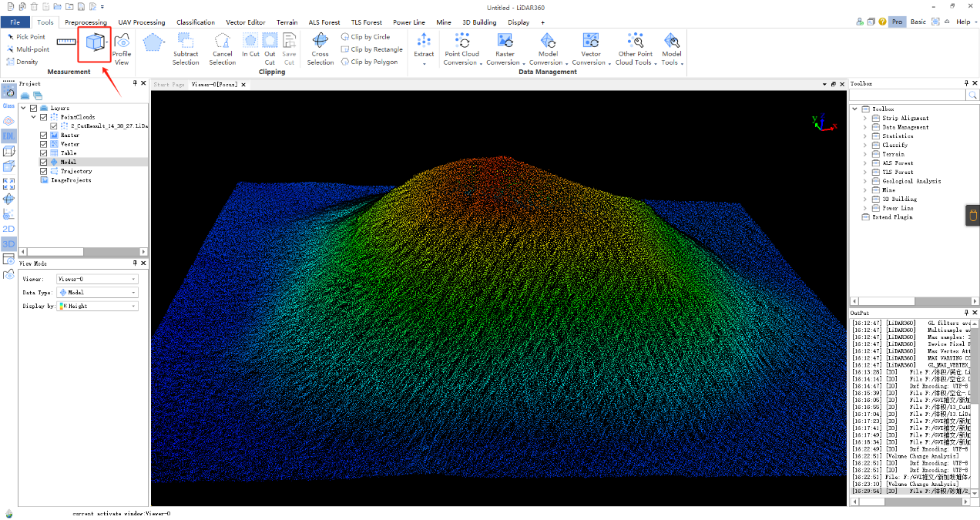Toggle the EDL lighting sidebar icon
The height and width of the screenshot is (520, 980).
click(x=8, y=136)
